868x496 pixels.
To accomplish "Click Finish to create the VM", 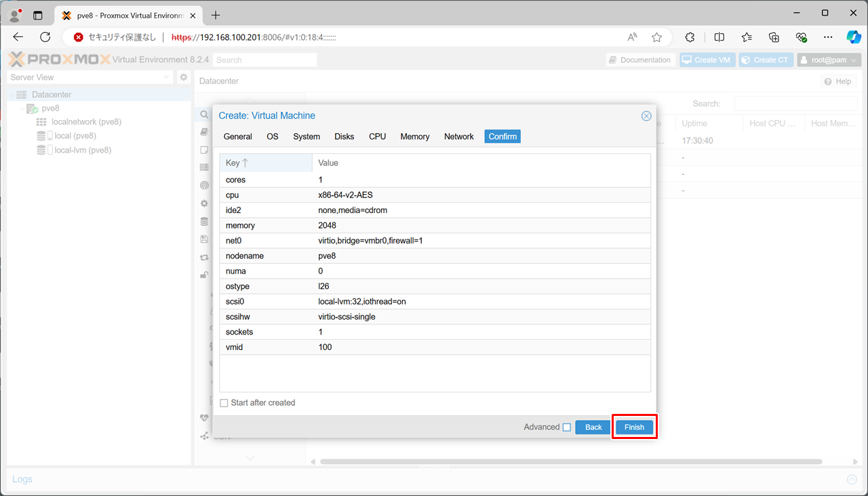I will click(634, 427).
